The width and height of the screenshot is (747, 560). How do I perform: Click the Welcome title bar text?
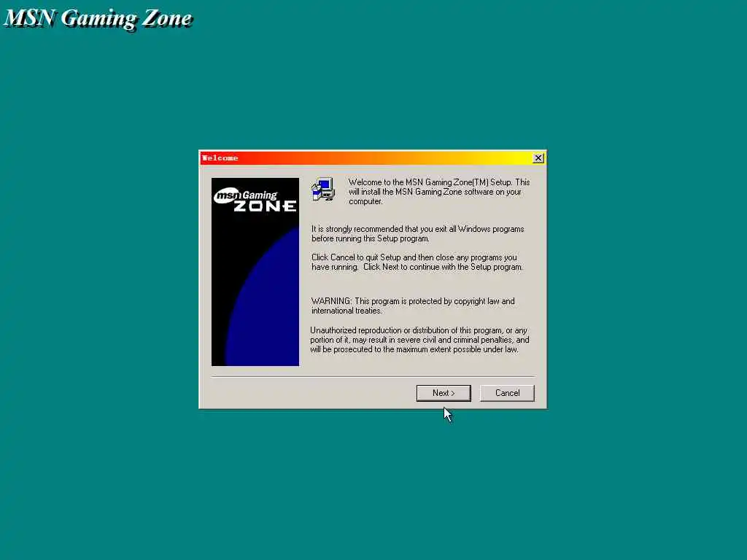click(x=220, y=158)
